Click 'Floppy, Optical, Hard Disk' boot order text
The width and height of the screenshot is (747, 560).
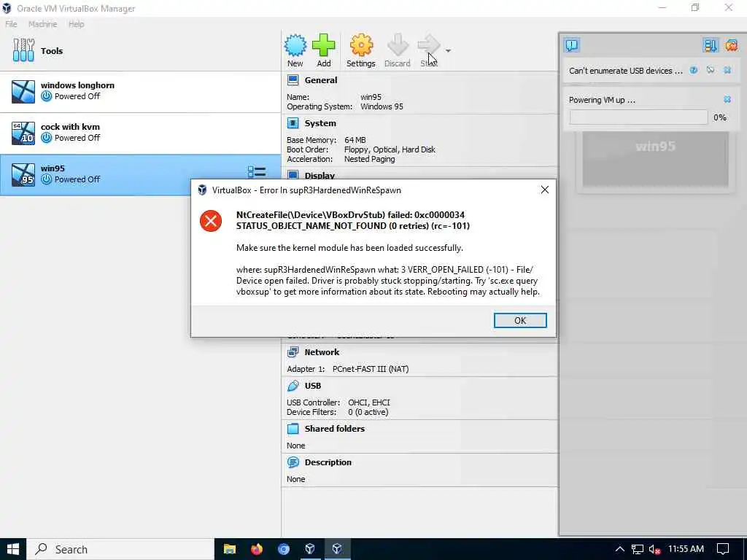[x=390, y=149]
